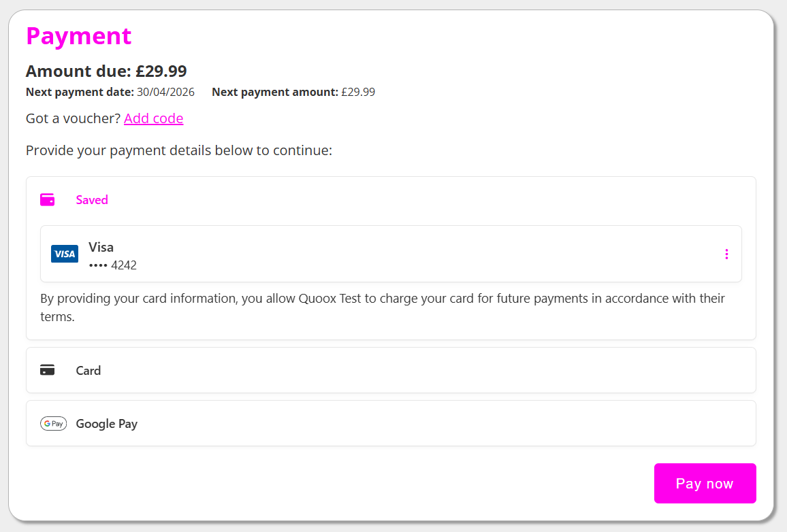Click the Payment heading
The width and height of the screenshot is (787, 532).
click(78, 35)
